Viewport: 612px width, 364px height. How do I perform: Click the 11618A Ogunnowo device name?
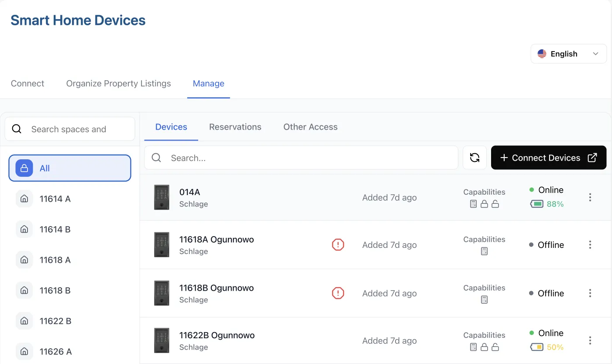click(217, 239)
